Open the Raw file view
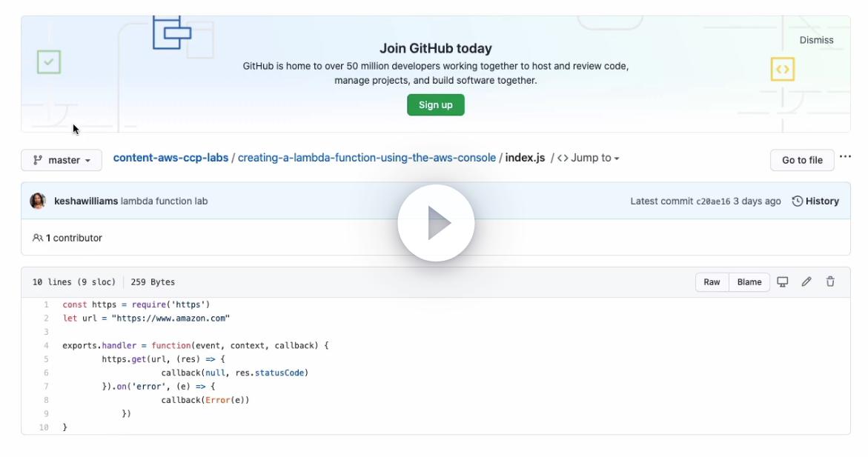This screenshot has height=457, width=868. coord(712,281)
